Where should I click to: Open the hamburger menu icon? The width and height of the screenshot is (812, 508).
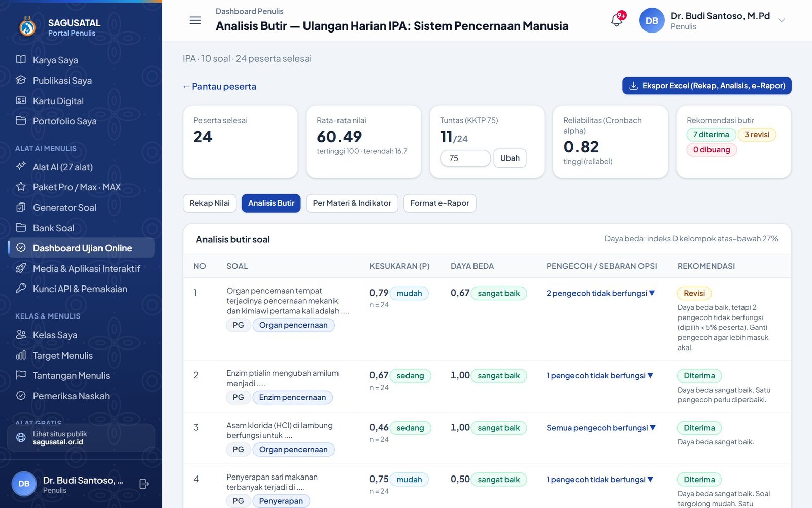tap(195, 20)
